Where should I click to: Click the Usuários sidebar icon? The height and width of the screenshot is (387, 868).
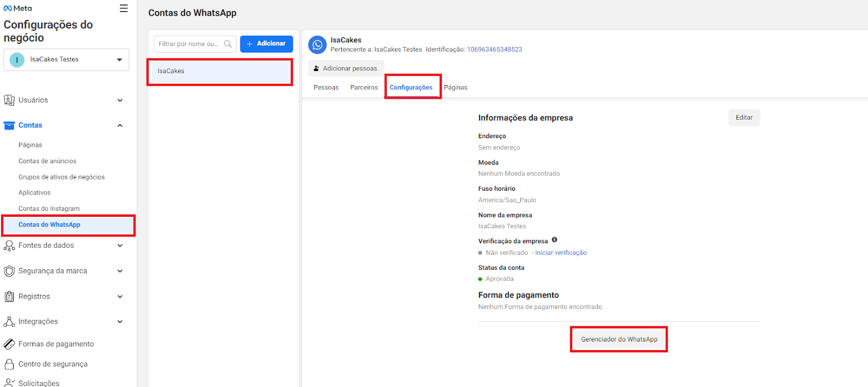(9, 100)
